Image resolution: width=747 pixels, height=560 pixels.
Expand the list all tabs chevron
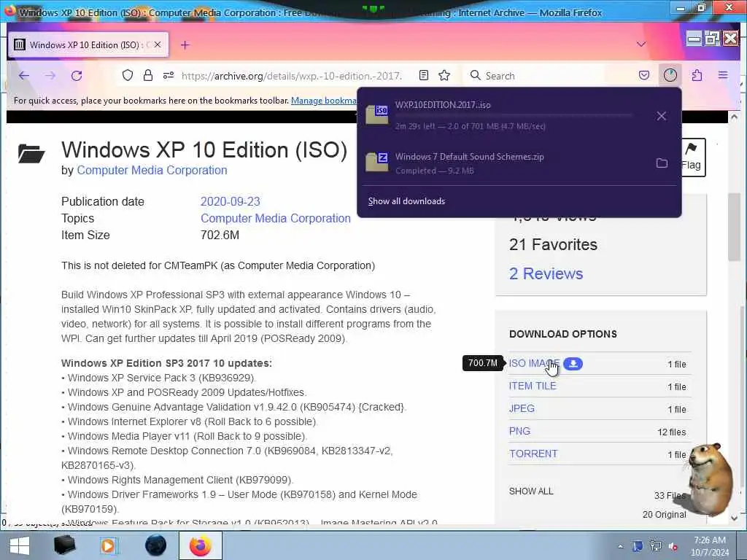coord(641,44)
